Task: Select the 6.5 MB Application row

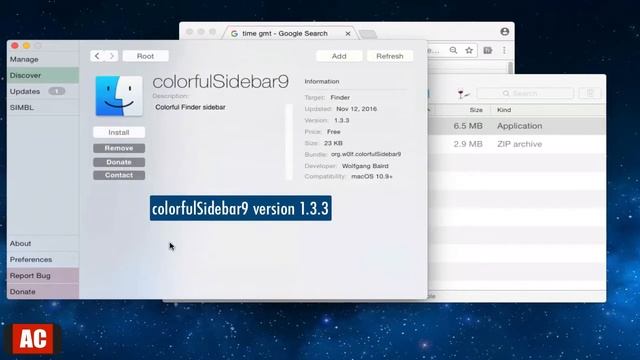Action: [517, 126]
